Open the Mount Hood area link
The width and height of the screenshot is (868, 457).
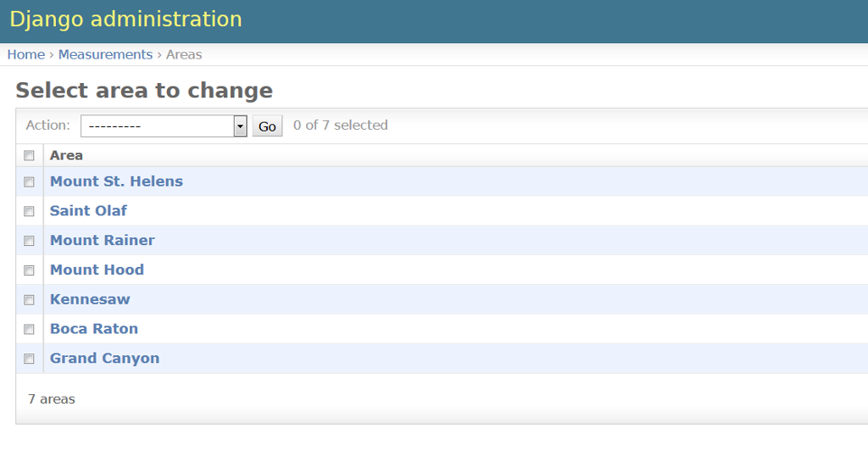[x=97, y=270]
